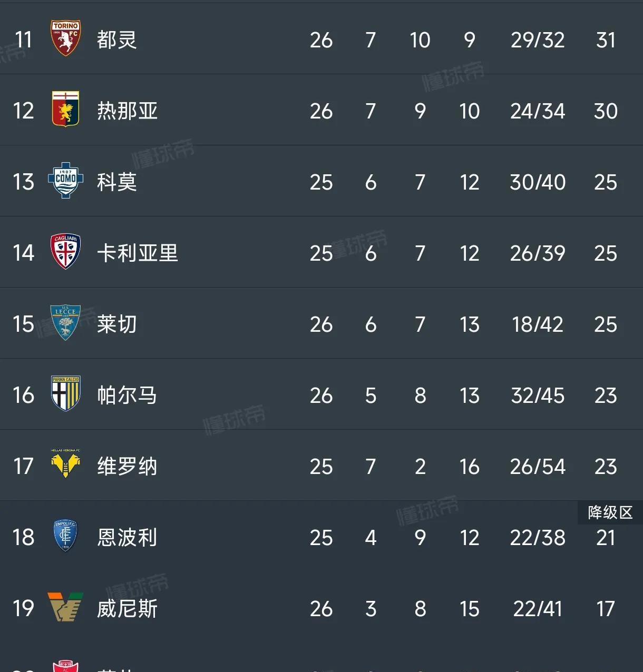Click the Torino club crest

point(65,39)
